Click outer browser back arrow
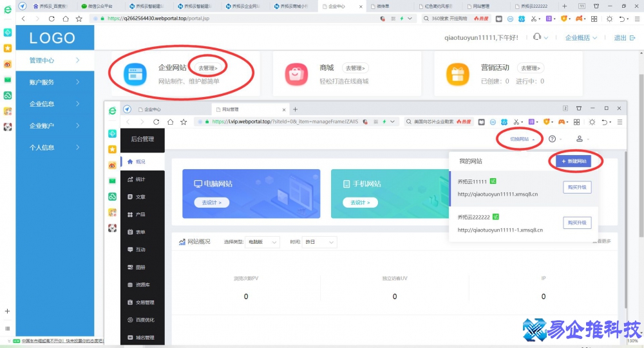644x348 pixels. pyautogui.click(x=23, y=19)
